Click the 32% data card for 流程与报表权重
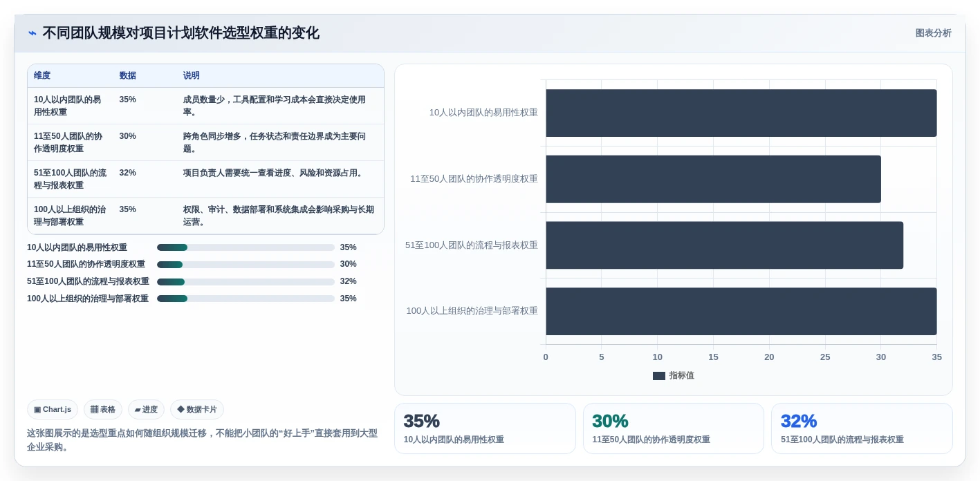Viewport: 980px width, 481px height. point(862,428)
